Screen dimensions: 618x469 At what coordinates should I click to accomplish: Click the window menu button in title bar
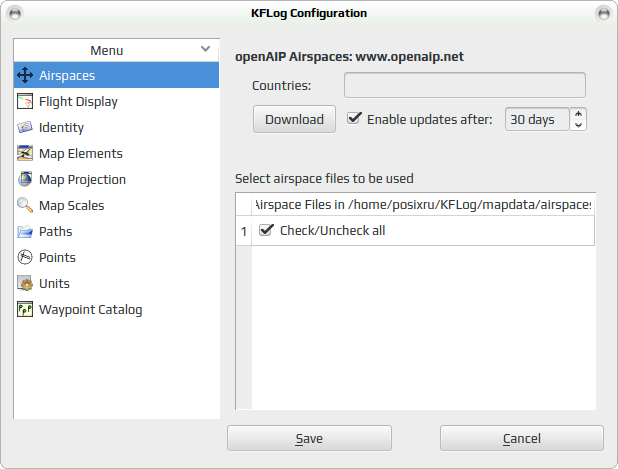point(15,13)
